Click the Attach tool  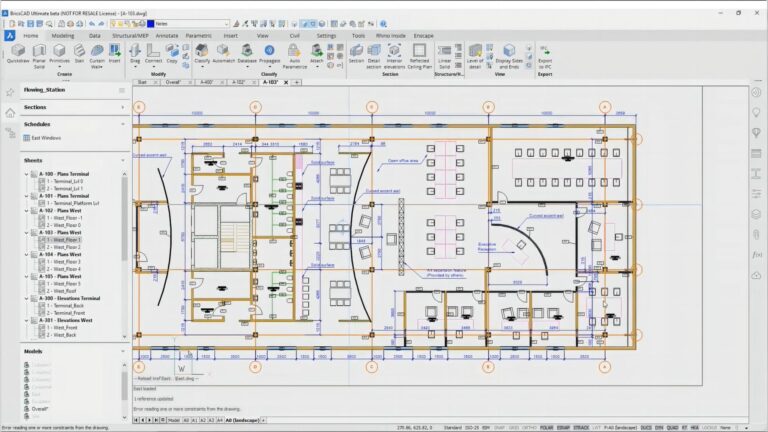pos(317,53)
